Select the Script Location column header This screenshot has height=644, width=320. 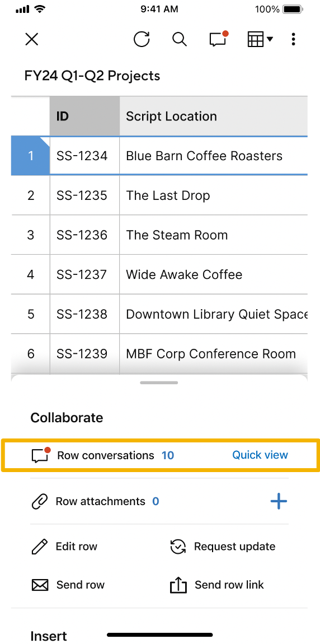tap(214, 116)
